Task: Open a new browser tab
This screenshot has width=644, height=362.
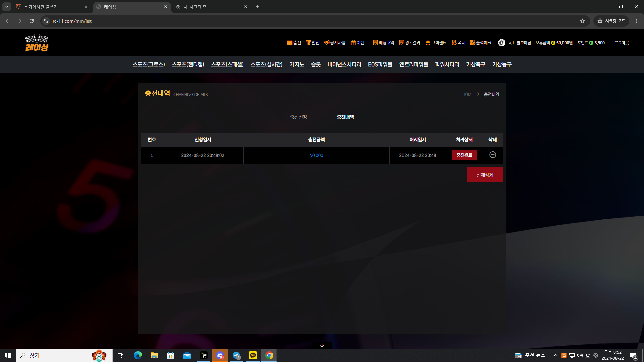Action: pos(258,7)
